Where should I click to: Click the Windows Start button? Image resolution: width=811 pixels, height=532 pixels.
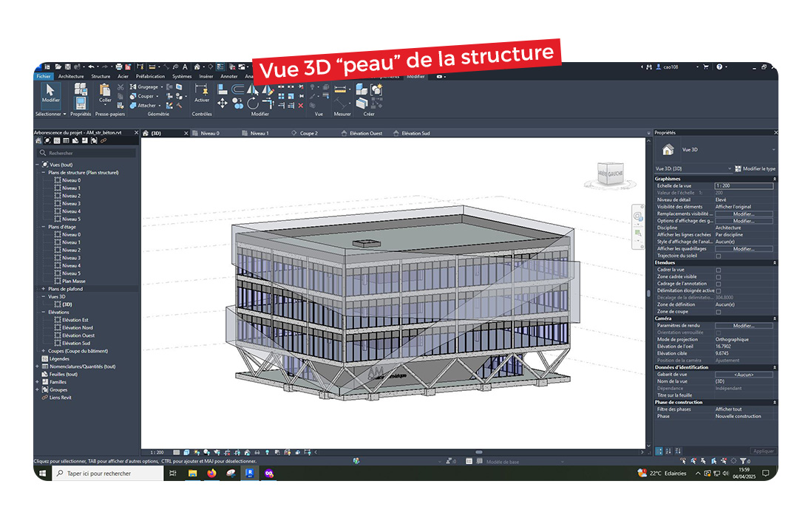tap(43, 473)
